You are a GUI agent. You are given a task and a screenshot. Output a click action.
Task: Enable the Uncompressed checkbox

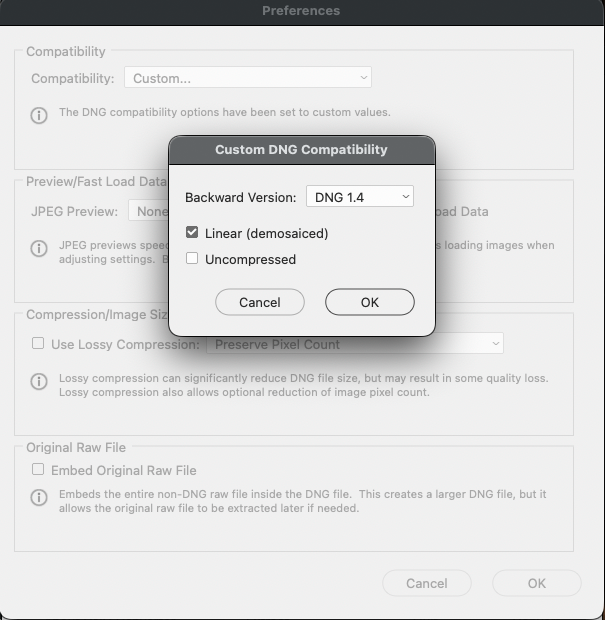coord(192,259)
